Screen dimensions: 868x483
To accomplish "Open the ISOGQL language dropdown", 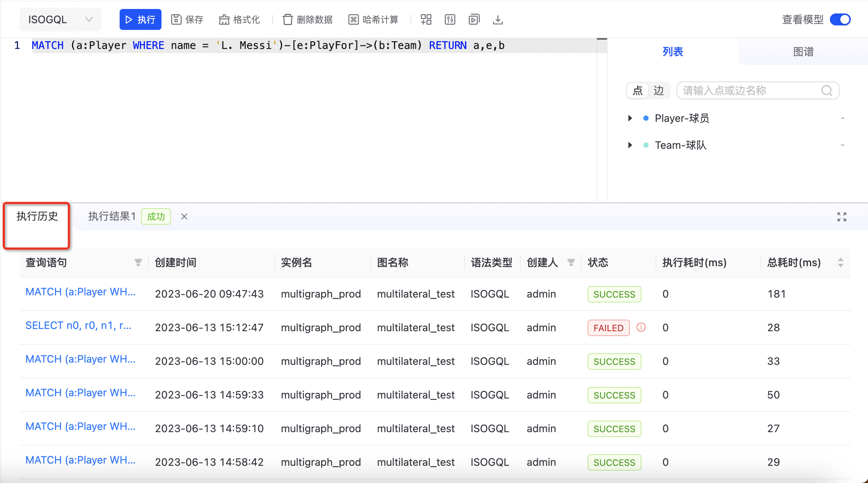I will pos(60,19).
